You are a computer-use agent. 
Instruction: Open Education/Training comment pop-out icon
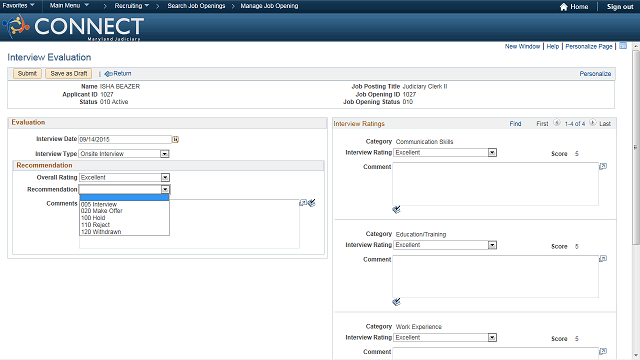(x=603, y=259)
